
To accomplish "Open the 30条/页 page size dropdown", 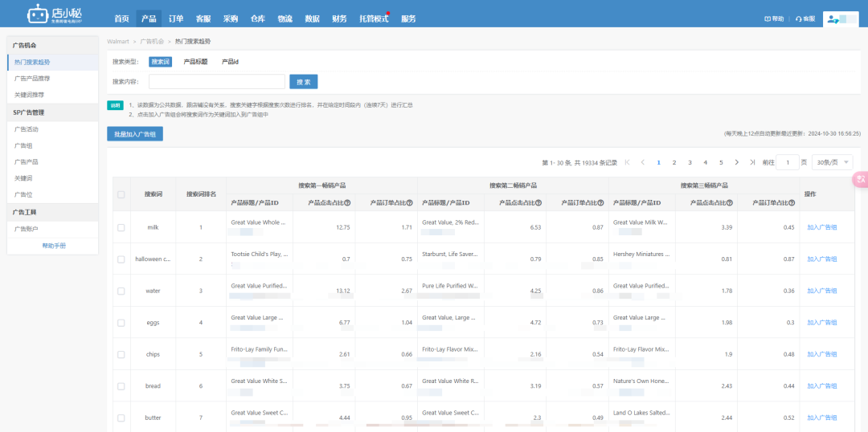I will pos(832,163).
